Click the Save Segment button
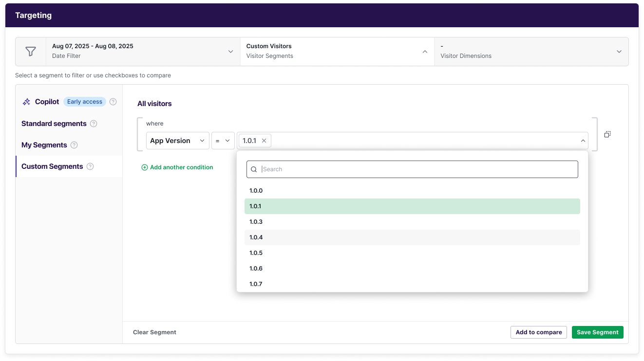The width and height of the screenshot is (644, 361). (597, 332)
